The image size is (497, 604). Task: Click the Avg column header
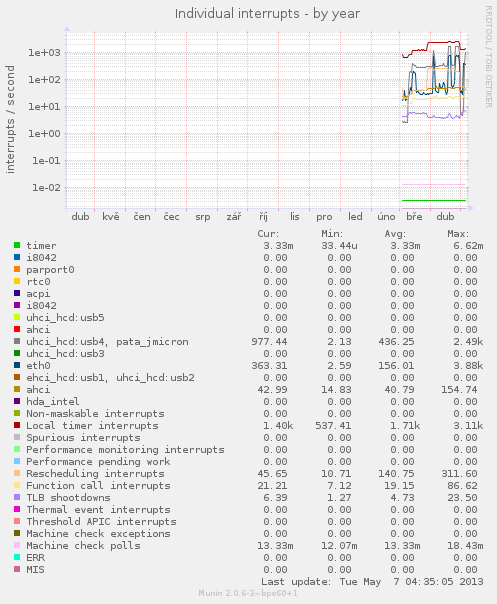coord(395,234)
